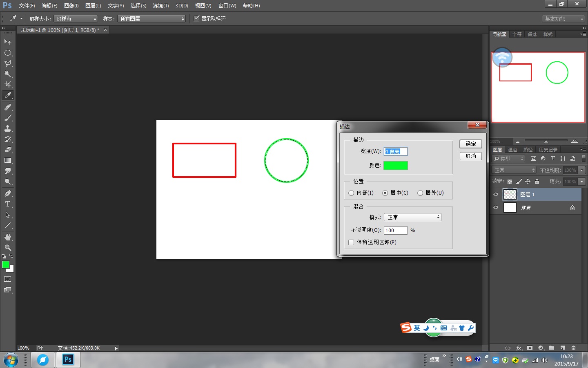Confirm the stroke with 确定

pos(471,144)
